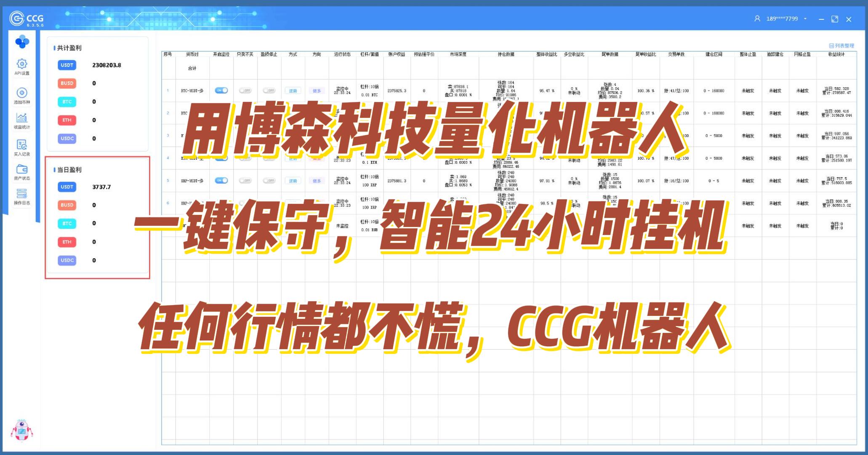Click the BUSD swatch under 共计盈利
868x455 pixels.
tap(67, 83)
